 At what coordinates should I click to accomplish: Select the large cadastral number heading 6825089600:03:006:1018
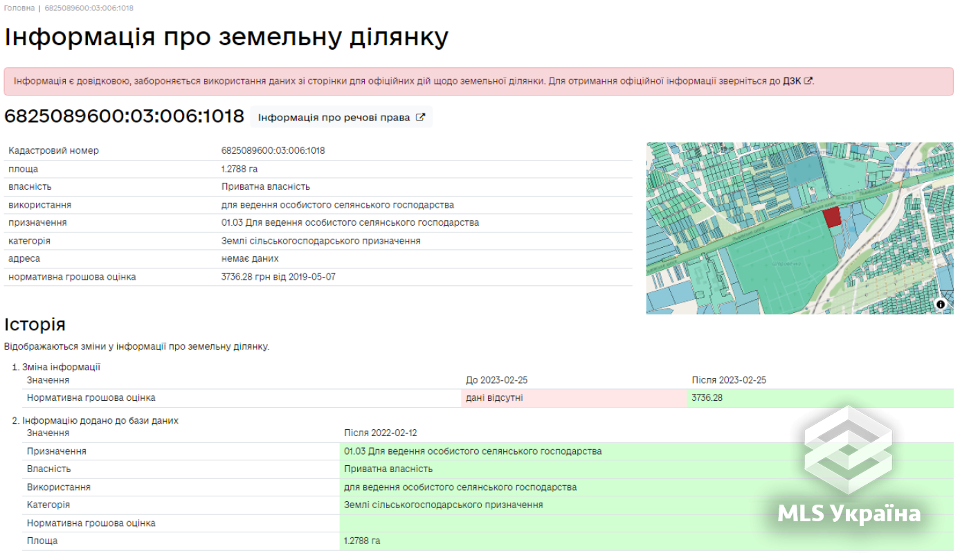(x=125, y=116)
